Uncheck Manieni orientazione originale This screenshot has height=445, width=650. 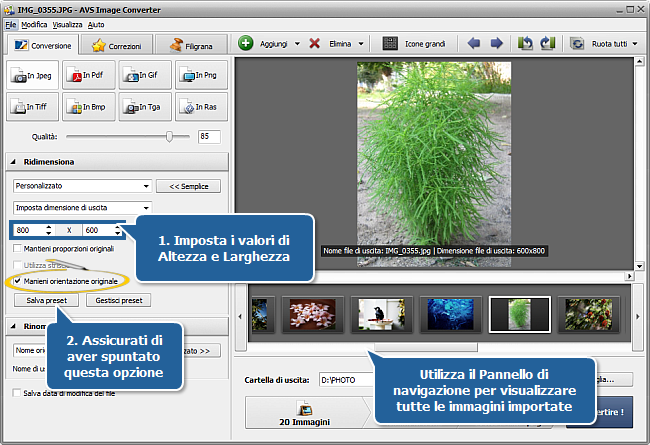pyautogui.click(x=18, y=282)
